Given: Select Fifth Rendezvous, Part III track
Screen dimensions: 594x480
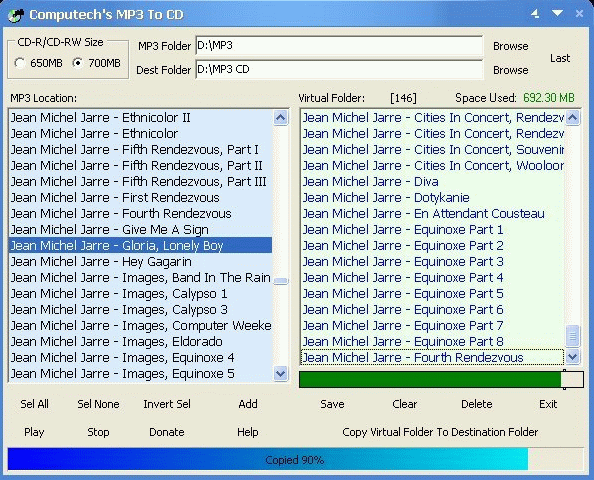Looking at the screenshot, I should (140, 181).
